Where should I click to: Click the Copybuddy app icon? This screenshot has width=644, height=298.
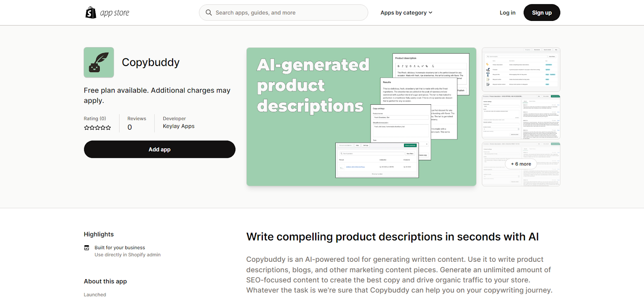coord(99,62)
